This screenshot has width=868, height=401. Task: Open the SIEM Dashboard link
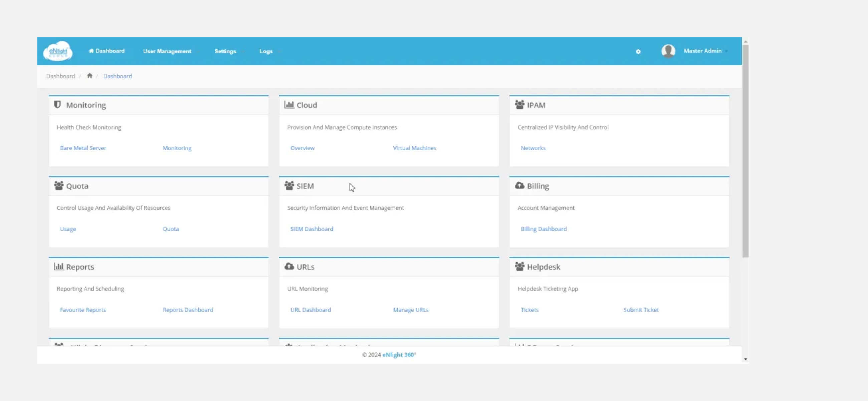[312, 229]
